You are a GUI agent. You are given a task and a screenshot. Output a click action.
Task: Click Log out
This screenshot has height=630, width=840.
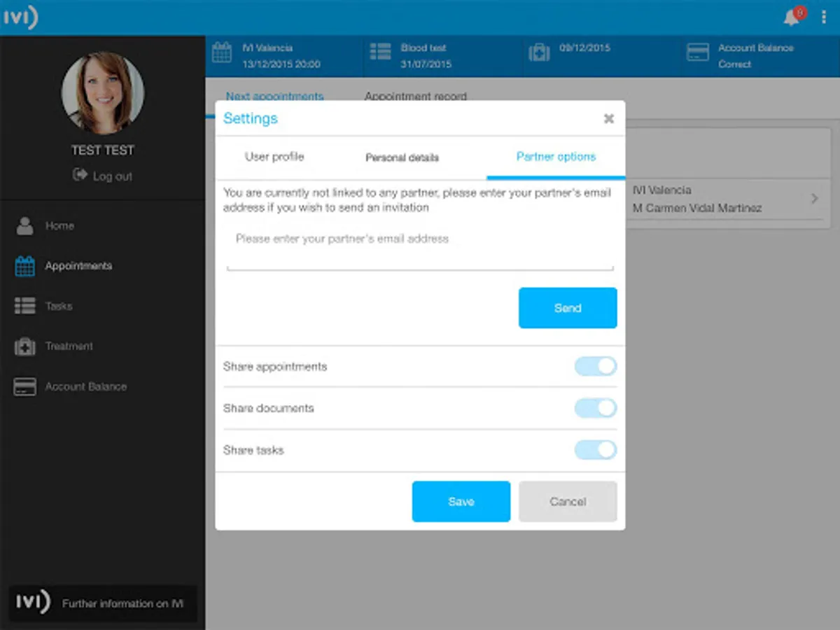(102, 176)
